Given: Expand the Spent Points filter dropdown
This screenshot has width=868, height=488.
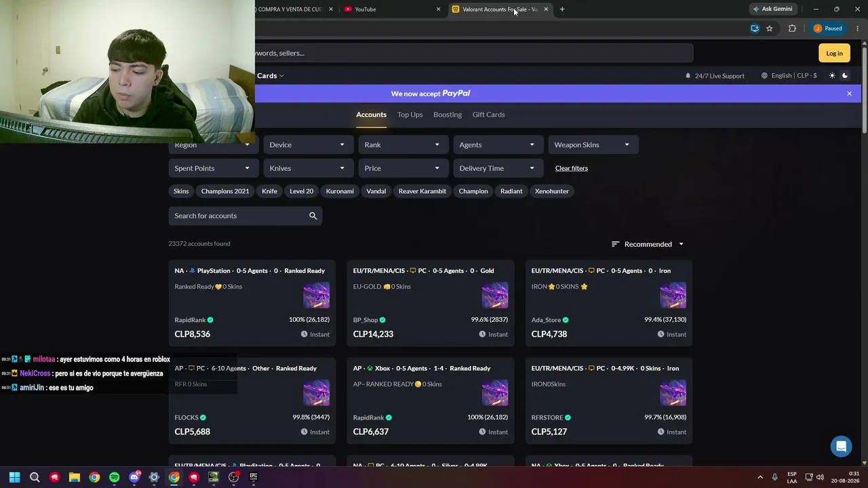Looking at the screenshot, I should point(213,168).
